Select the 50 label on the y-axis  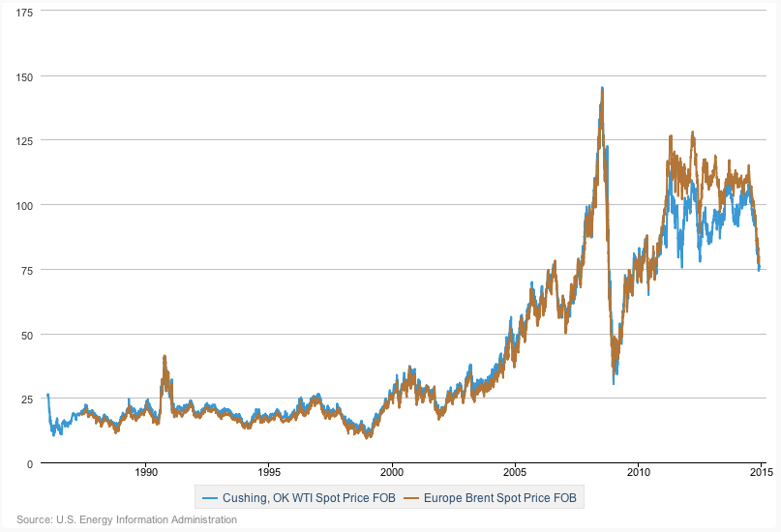(x=27, y=335)
